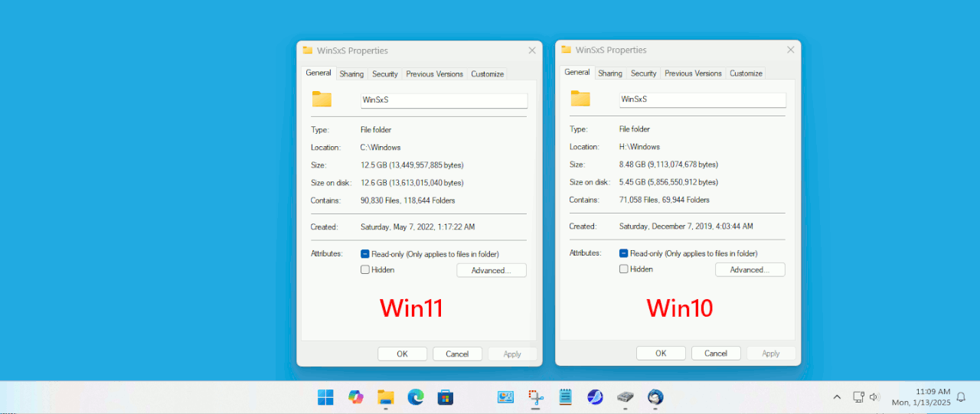This screenshot has width=980, height=414.
Task: Click Apply in the C:\Windows dialog
Action: [512, 354]
